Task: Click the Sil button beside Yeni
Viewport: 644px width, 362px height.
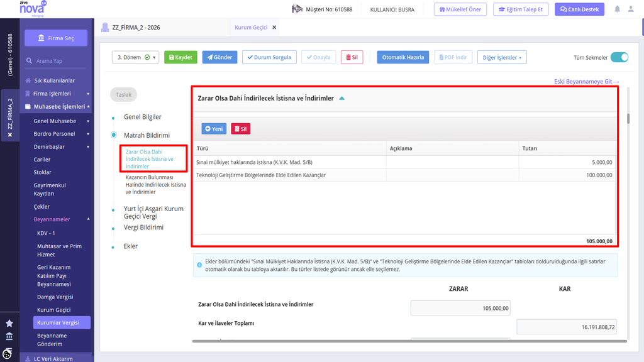Action: coord(241,129)
